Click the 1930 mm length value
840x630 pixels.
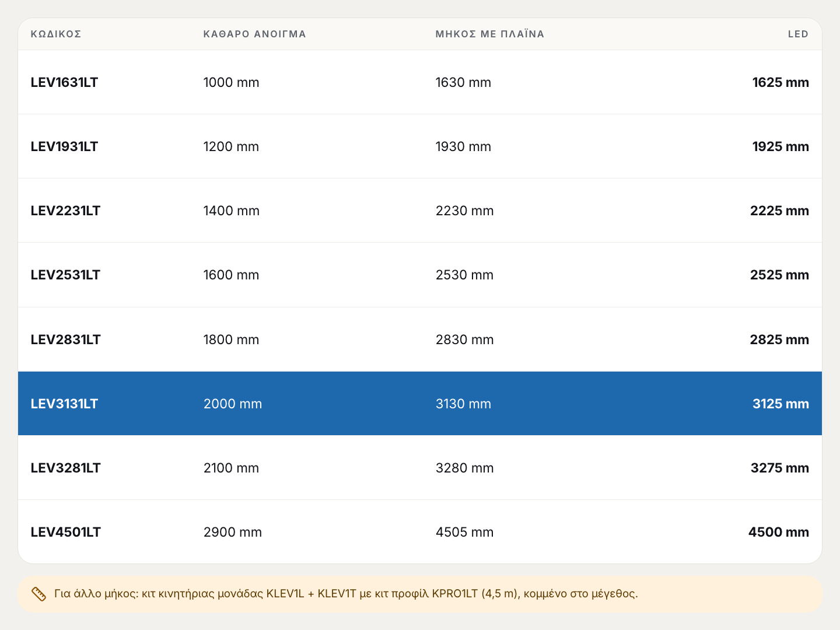point(463,146)
